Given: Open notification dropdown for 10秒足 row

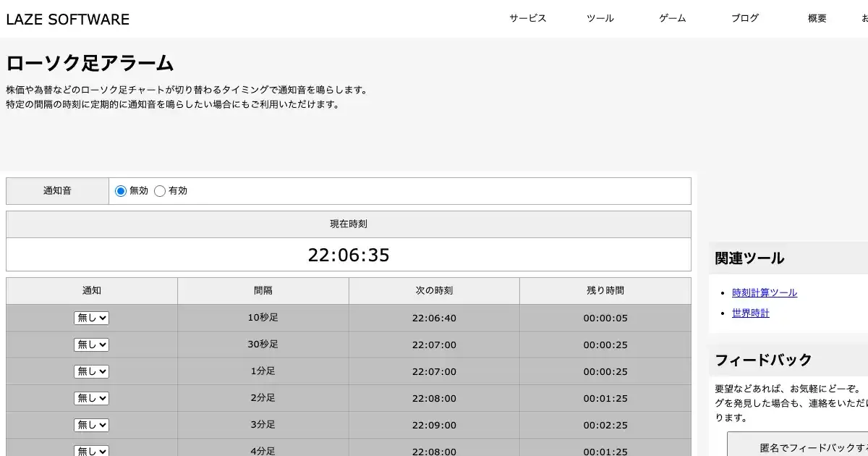Looking at the screenshot, I should (91, 318).
